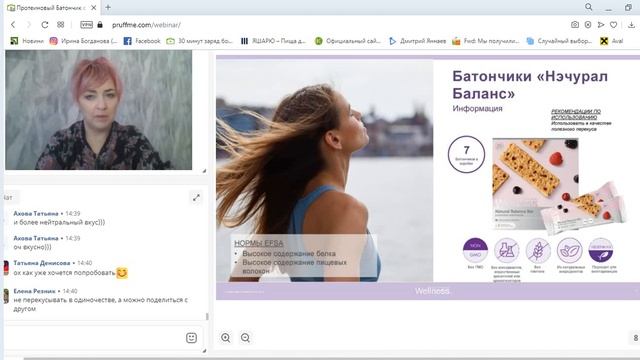This screenshot has width=640, height=360.
Task: Click the 7 bars circle on slide
Action: (x=467, y=154)
